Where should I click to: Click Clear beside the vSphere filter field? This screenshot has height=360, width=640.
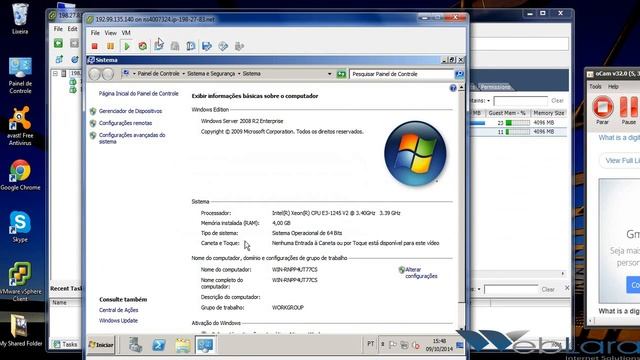coord(557,100)
